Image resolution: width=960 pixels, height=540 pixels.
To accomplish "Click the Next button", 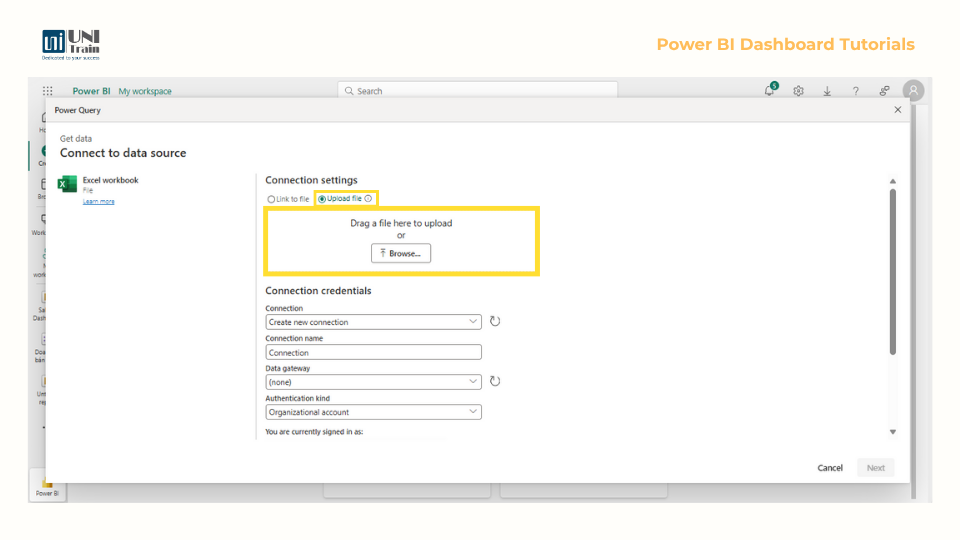I will click(876, 468).
